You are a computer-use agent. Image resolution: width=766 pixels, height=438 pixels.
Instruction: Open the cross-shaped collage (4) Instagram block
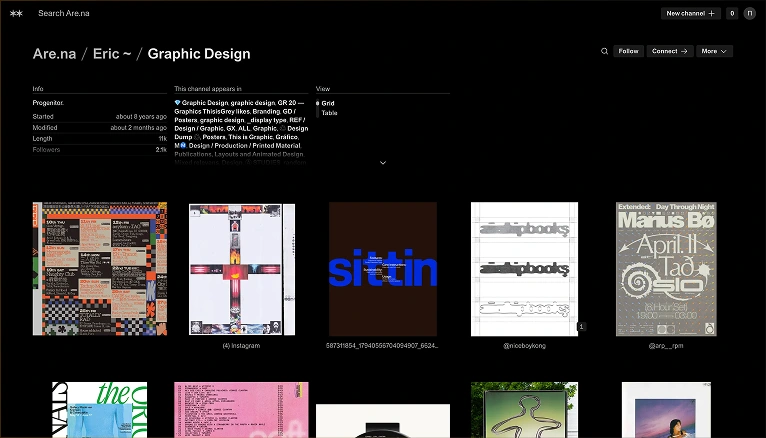pos(242,270)
